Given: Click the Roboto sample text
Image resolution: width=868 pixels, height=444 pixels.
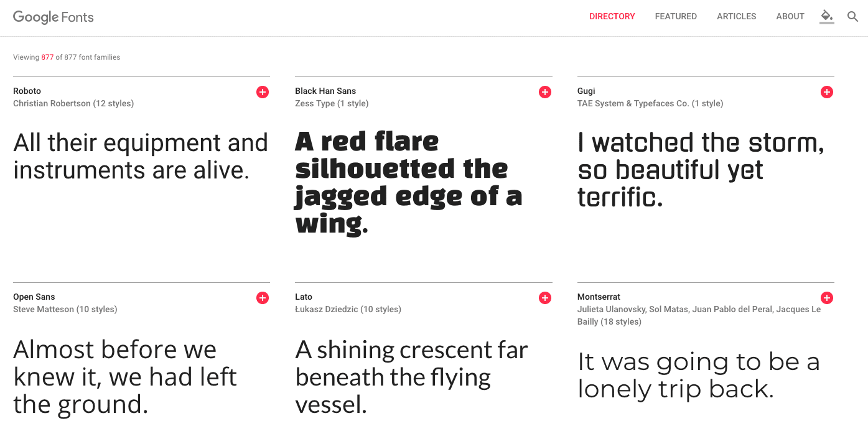Looking at the screenshot, I should tap(141, 156).
